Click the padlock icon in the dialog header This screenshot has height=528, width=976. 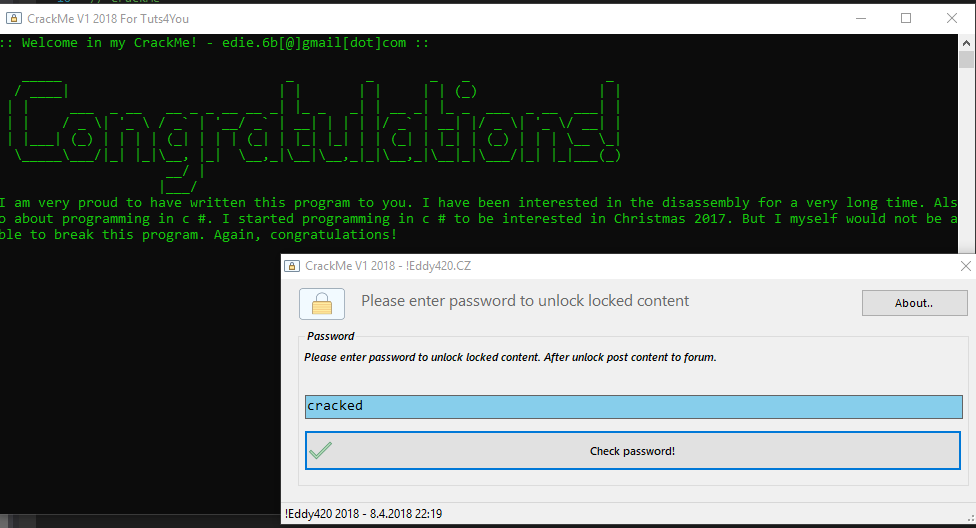click(x=321, y=303)
